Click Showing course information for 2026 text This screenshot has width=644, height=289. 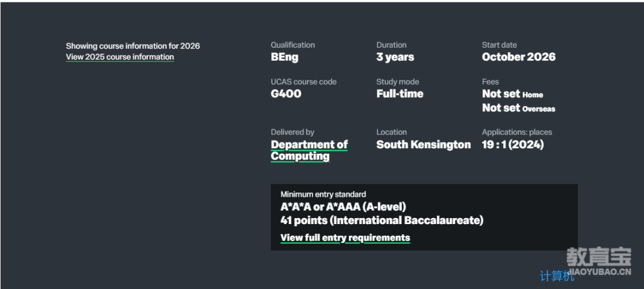pyautogui.click(x=132, y=46)
